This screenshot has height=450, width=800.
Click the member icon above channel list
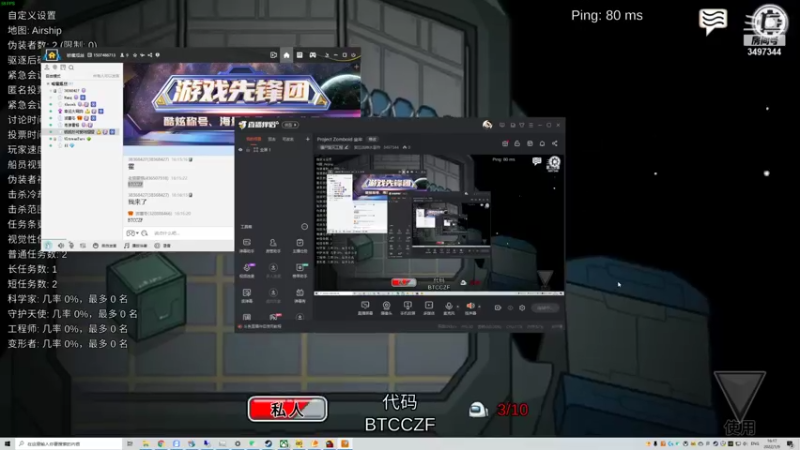(47, 67)
